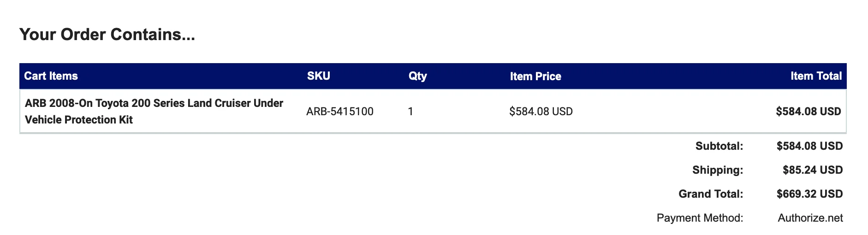This screenshot has width=868, height=235.
Task: Select the Subtotal amount $584.08 USD
Action: coord(809,147)
